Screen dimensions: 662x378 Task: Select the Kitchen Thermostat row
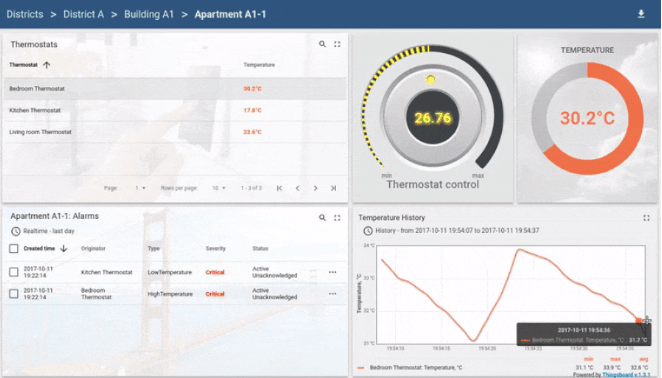(x=175, y=110)
